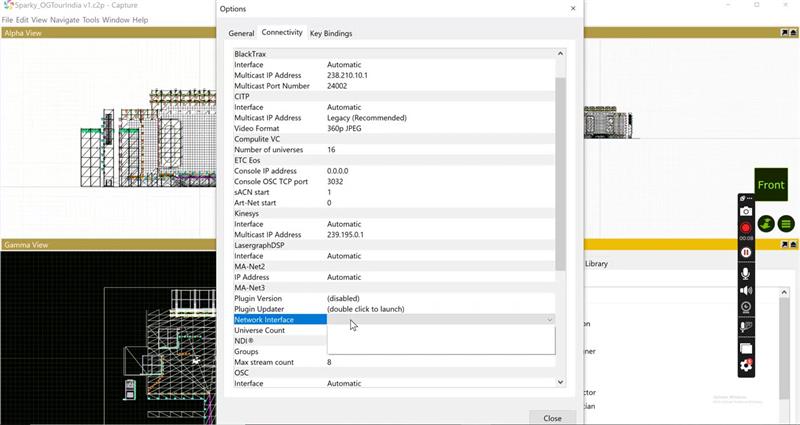
Task: Toggle the webcam icon on the recorder bar
Action: tap(746, 307)
